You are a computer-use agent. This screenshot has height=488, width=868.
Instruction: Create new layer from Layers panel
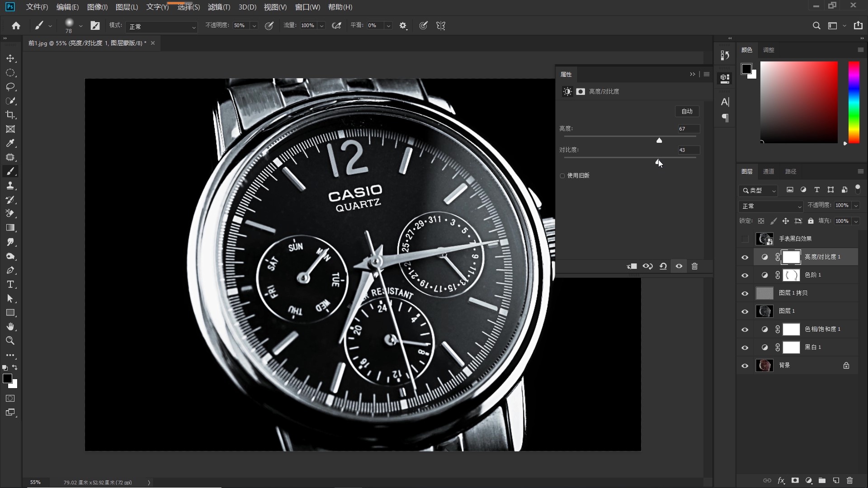coord(836,480)
